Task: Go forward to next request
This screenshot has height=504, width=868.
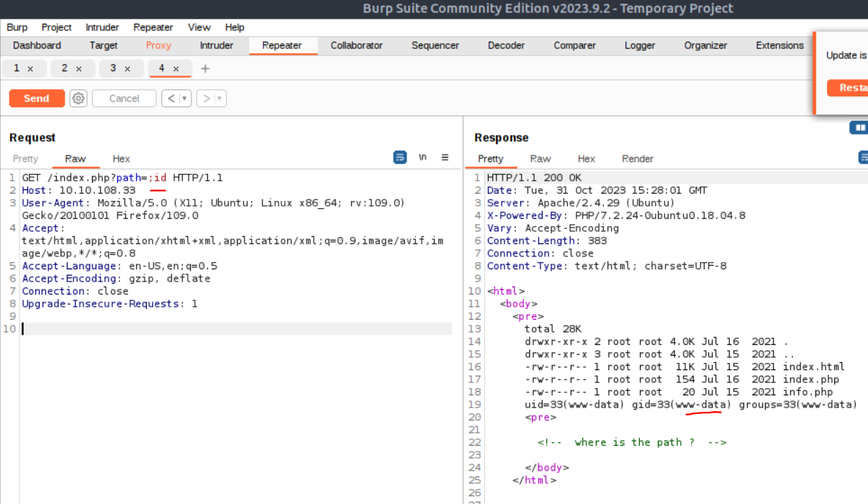Action: (206, 99)
